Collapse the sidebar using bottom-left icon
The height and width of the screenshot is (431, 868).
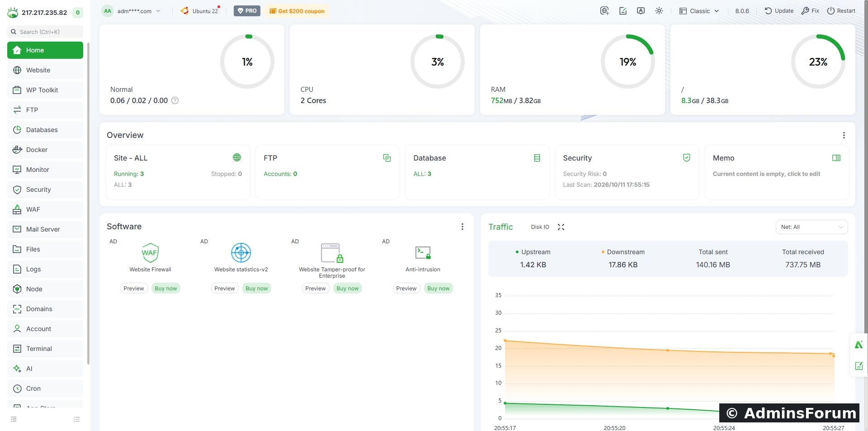[14, 419]
